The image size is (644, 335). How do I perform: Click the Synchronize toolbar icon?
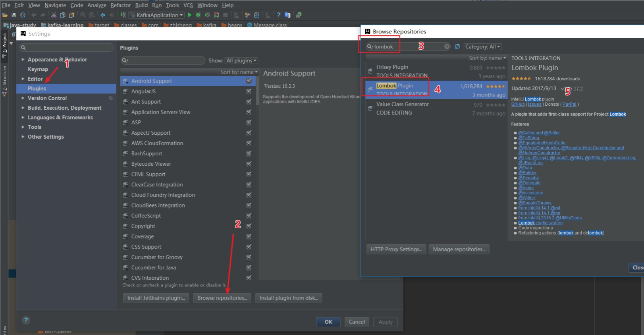click(x=23, y=15)
